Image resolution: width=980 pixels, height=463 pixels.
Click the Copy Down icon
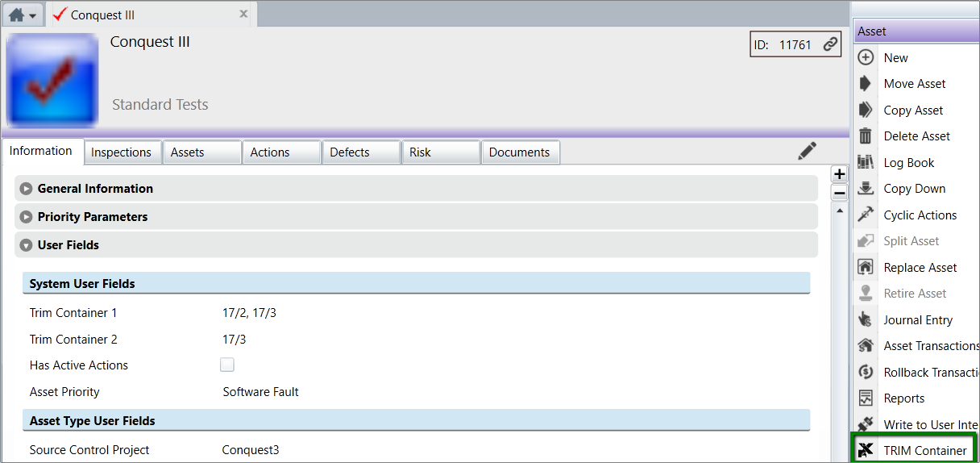pyautogui.click(x=866, y=188)
